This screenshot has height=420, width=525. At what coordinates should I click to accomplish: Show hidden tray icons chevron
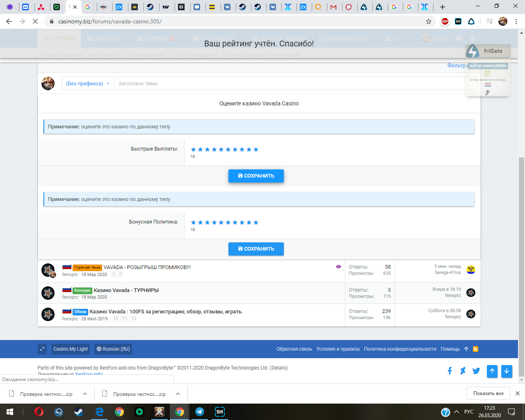coord(457,412)
